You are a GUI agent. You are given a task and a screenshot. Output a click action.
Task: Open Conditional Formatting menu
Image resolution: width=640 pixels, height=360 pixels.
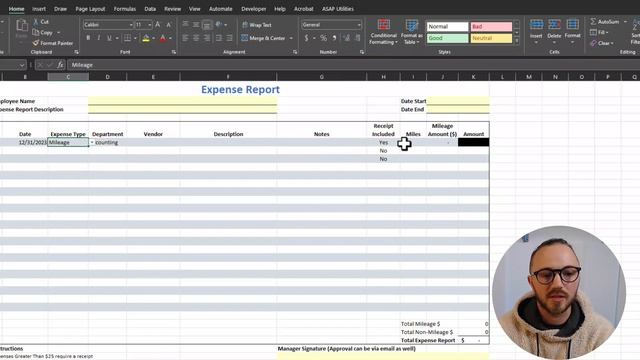[383, 31]
